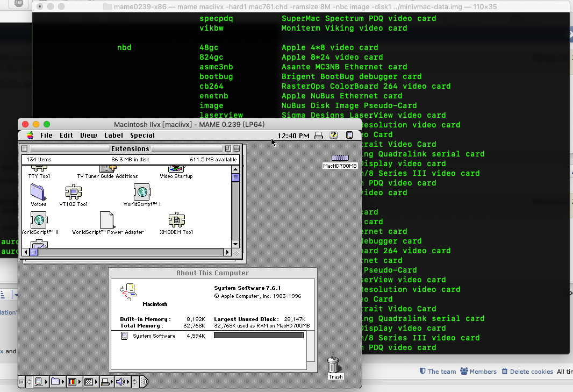573x392 pixels.
Task: Click the Control Strip scroll-right arrow
Action: (x=135, y=382)
